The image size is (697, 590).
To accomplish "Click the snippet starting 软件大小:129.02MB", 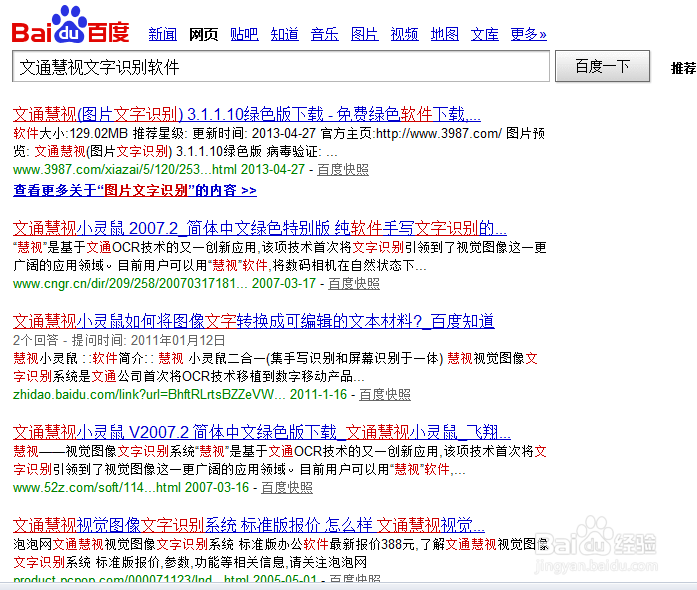I will (279, 142).
